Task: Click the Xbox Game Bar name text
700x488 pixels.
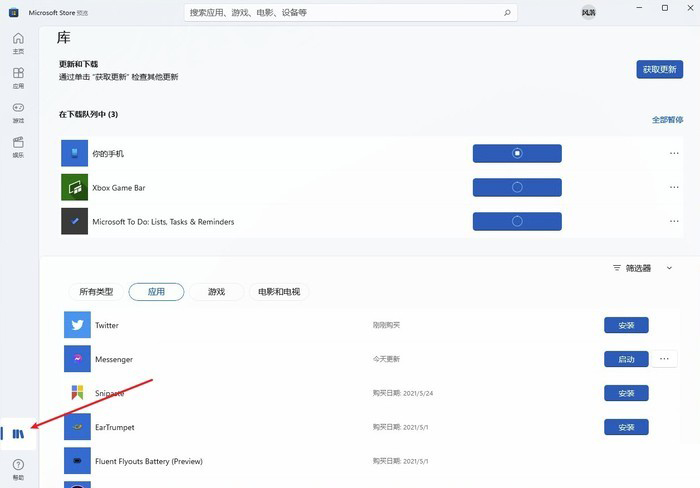Action: pos(119,188)
